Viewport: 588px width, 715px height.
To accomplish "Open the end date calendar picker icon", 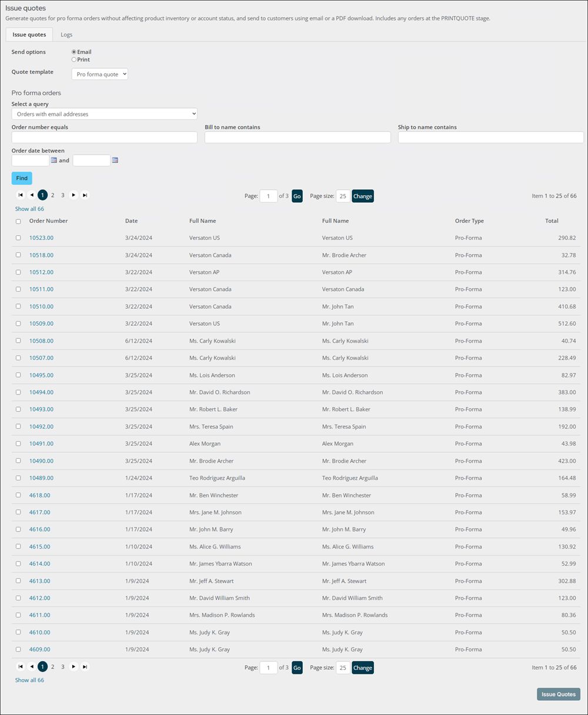I will click(115, 160).
